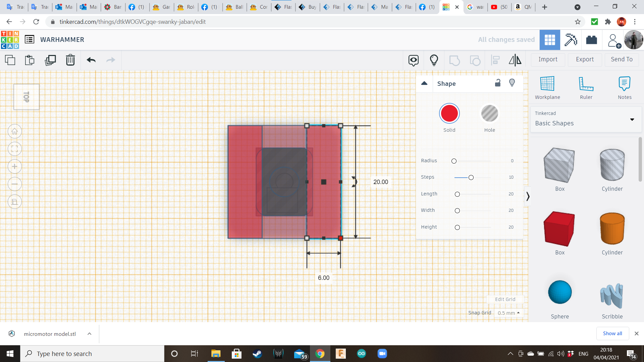Click the mirror/flip icon
The height and width of the screenshot is (362, 644).
(515, 59)
